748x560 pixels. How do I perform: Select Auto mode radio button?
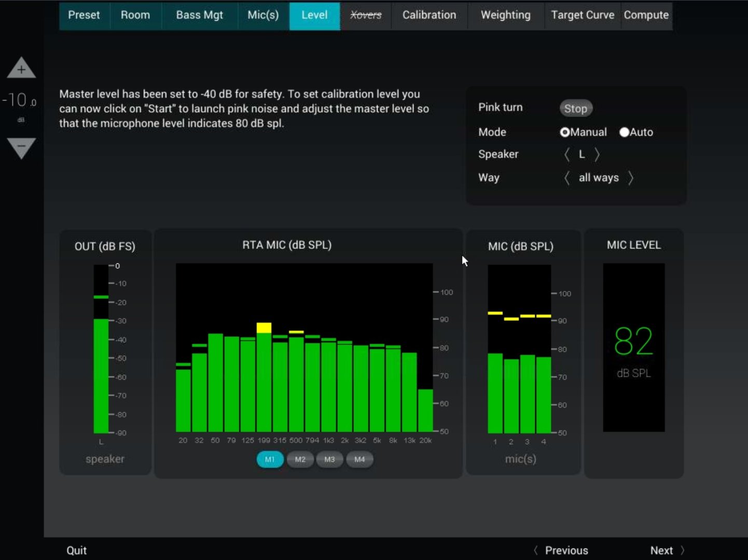pyautogui.click(x=625, y=132)
